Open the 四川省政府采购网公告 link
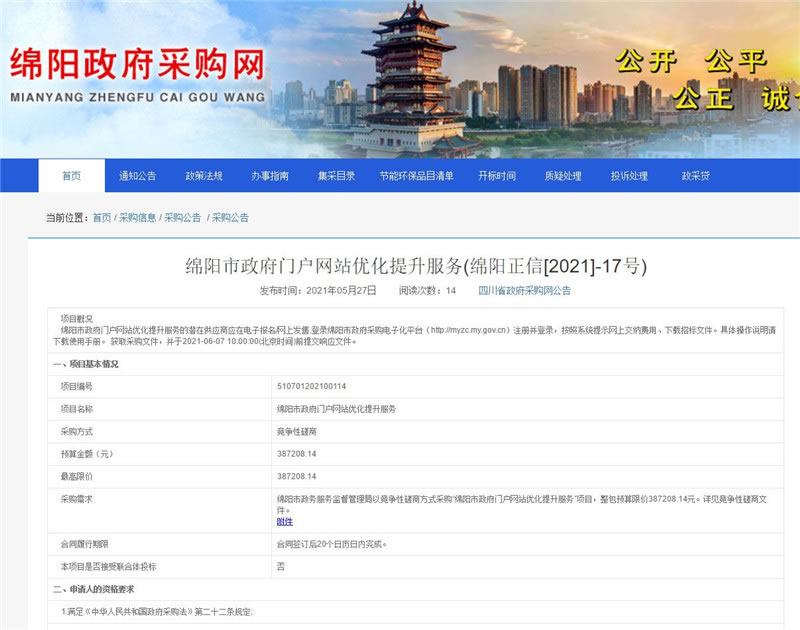The height and width of the screenshot is (630, 800). pos(524,291)
